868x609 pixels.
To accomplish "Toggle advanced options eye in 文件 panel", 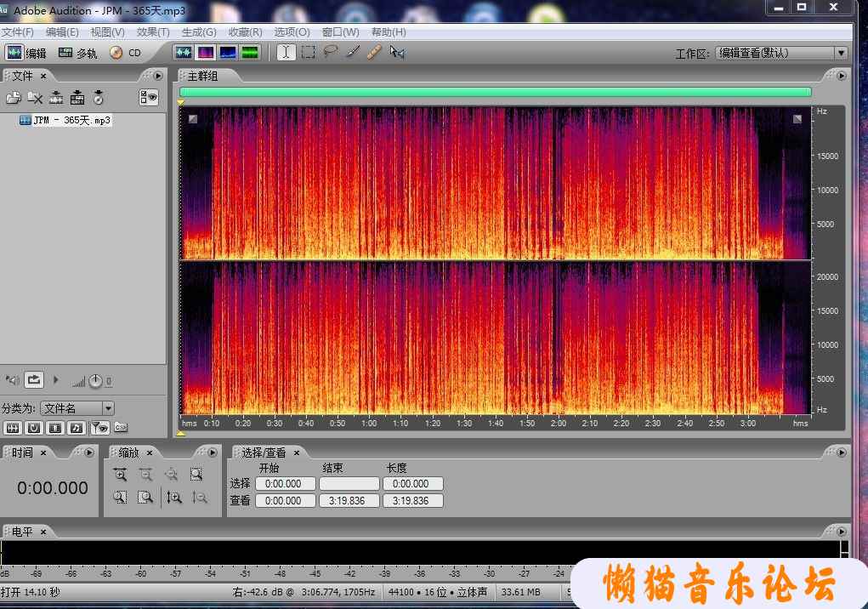I will pyautogui.click(x=149, y=98).
